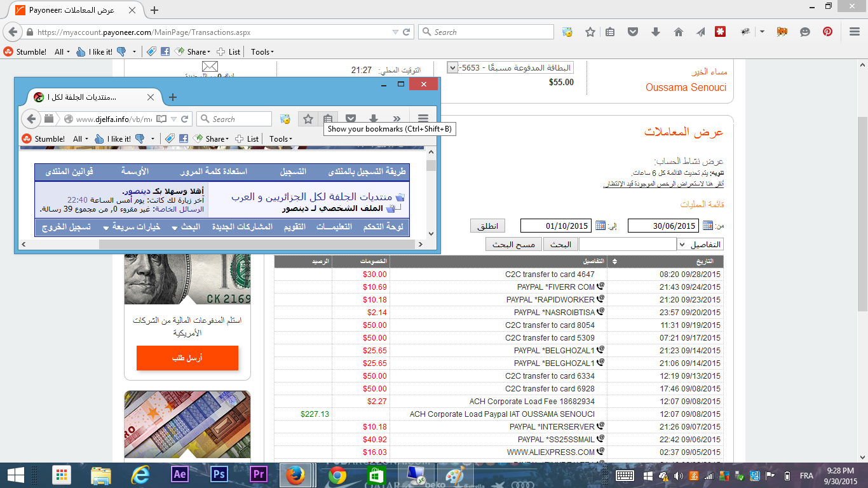Click the Facebook icon in the djelfa window toolbar
This screenshot has width=868, height=488.
[x=183, y=139]
